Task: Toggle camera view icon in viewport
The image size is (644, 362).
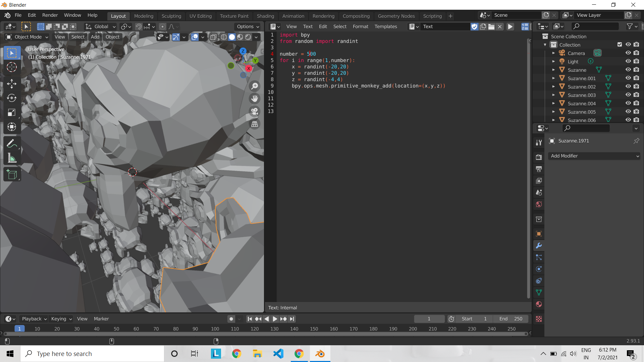Action: point(255,111)
